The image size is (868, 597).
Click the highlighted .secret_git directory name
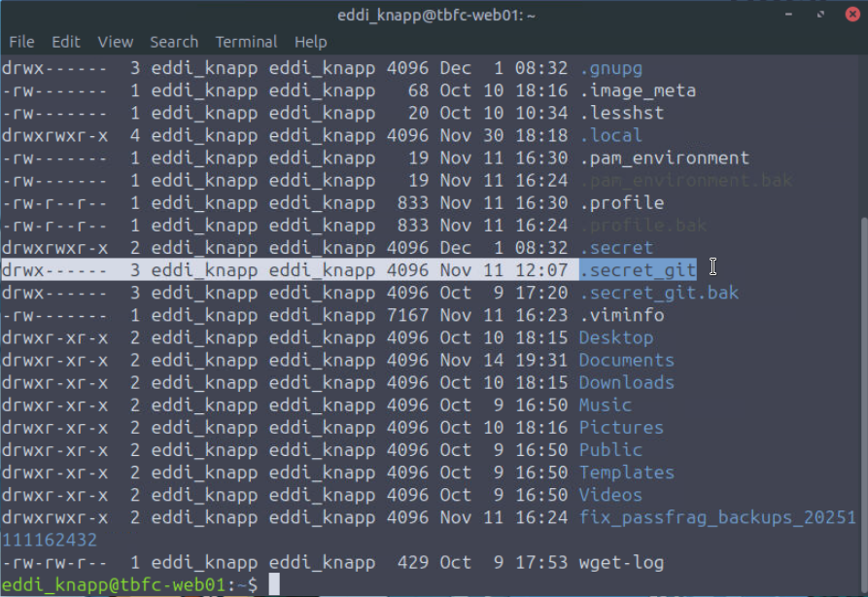pyautogui.click(x=638, y=269)
